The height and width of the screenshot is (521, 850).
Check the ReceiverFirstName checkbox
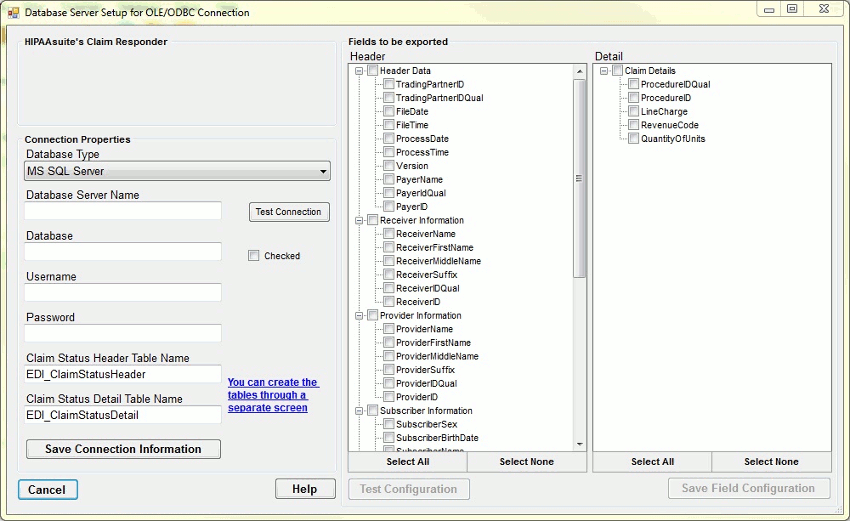point(388,248)
